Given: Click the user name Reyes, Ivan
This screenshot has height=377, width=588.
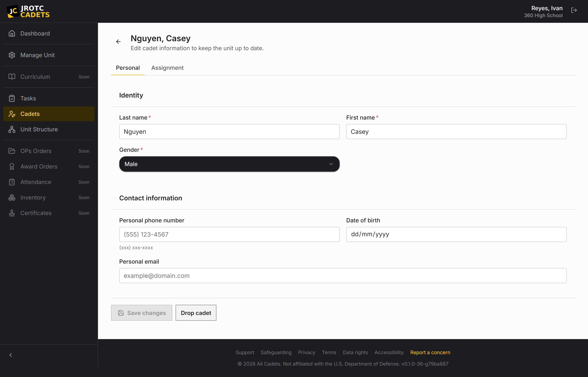Looking at the screenshot, I should click(547, 8).
